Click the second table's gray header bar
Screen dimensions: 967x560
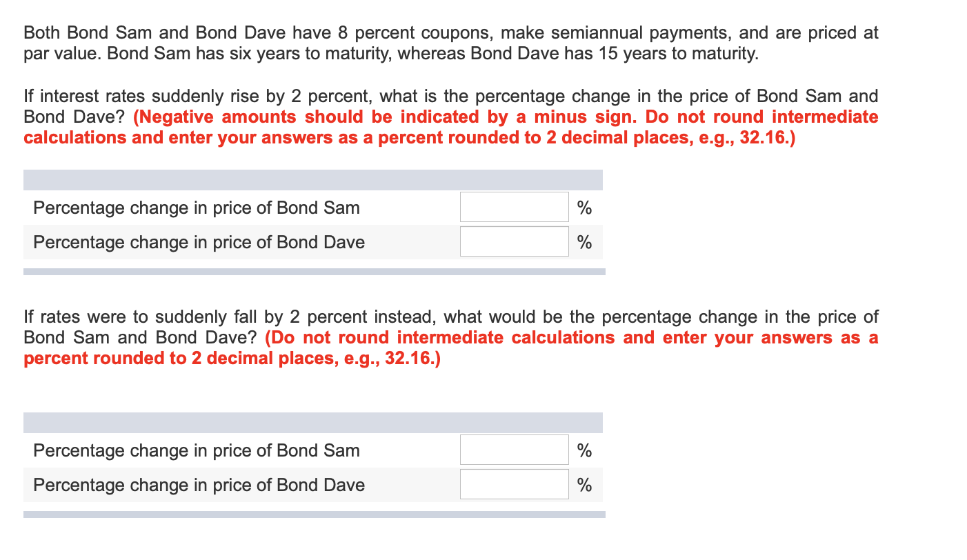312,423
